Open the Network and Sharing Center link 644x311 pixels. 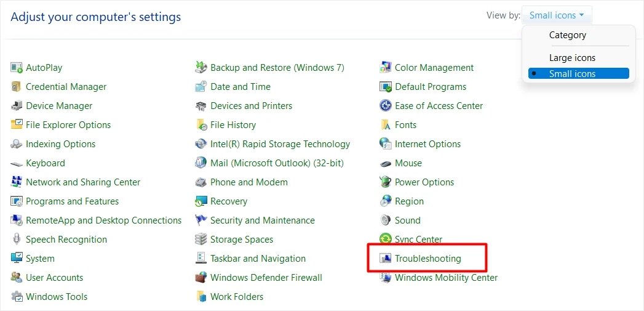[83, 182]
